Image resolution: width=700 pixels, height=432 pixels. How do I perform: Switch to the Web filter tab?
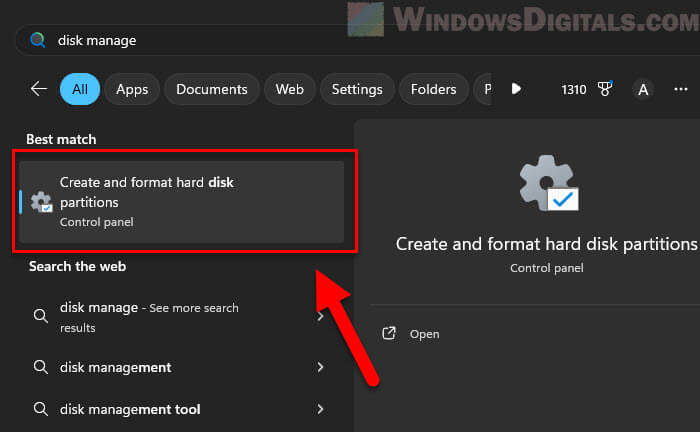pyautogui.click(x=290, y=89)
